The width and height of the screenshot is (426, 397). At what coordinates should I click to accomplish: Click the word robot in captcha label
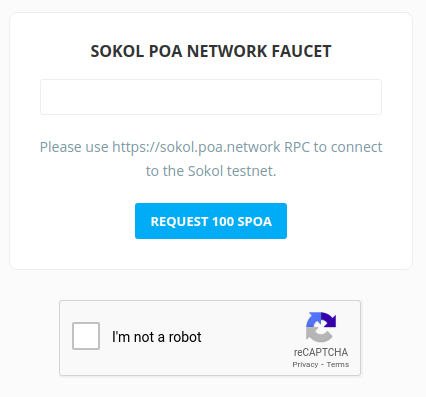pos(185,337)
